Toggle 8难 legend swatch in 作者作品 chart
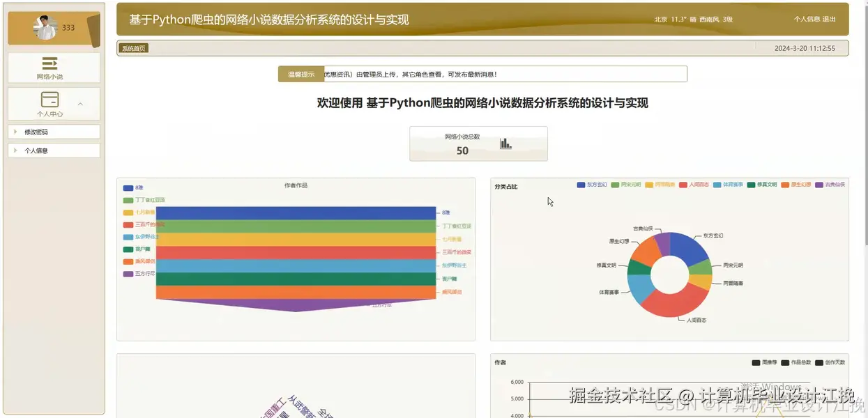This screenshot has width=868, height=418. pos(128,188)
